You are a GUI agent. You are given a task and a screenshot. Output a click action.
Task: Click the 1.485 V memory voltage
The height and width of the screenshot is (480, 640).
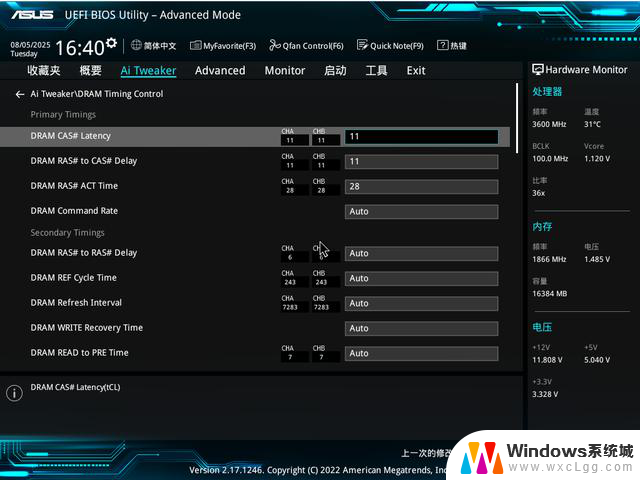[x=597, y=260]
